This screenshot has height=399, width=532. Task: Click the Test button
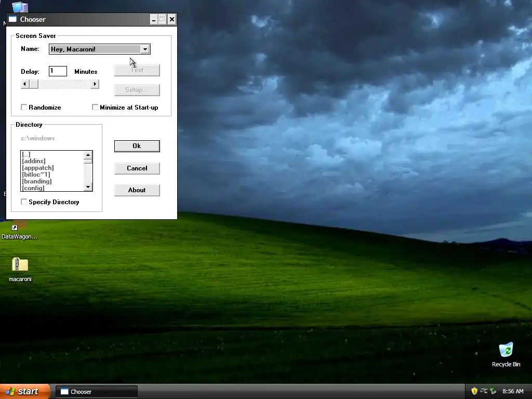tap(137, 70)
